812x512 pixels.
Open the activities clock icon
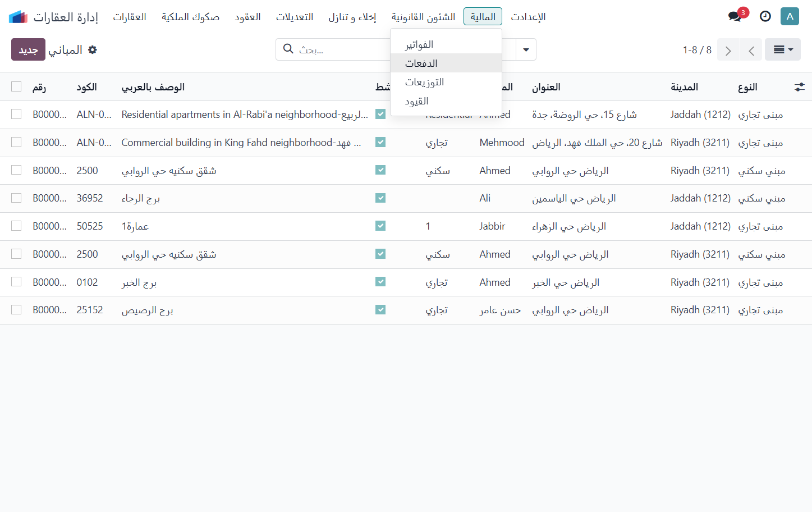765,16
